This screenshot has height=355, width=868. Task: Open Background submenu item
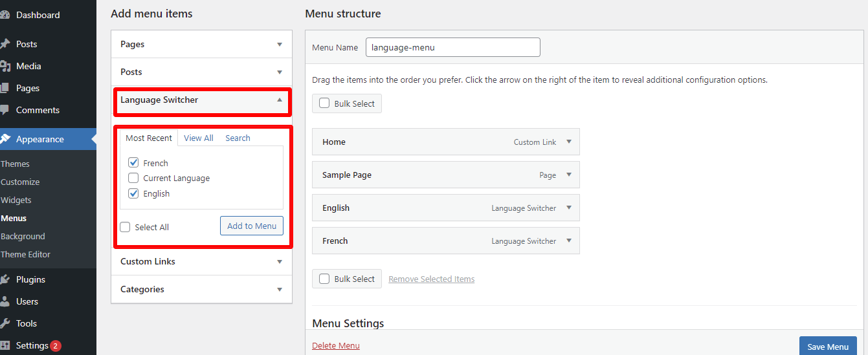23,236
